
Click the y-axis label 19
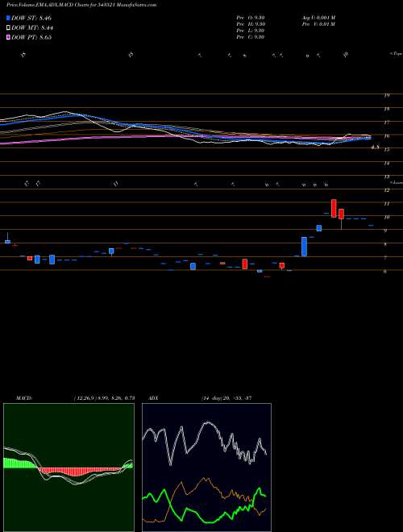(386, 96)
